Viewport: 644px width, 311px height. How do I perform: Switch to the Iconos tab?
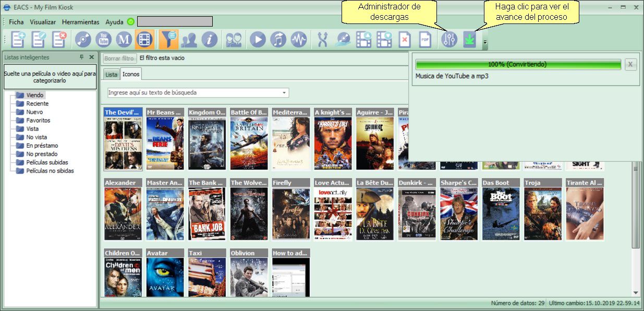click(x=130, y=75)
